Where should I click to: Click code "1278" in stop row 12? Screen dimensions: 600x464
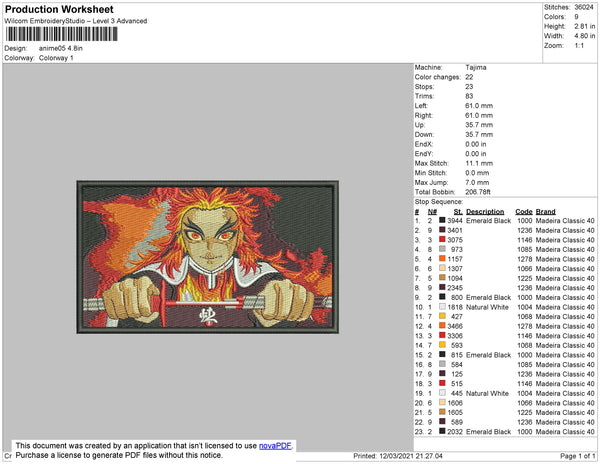click(524, 326)
